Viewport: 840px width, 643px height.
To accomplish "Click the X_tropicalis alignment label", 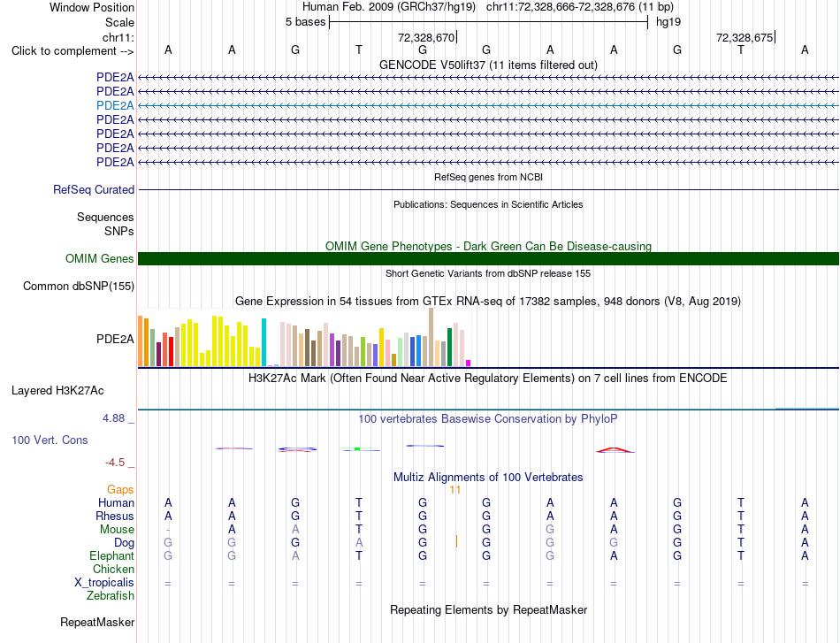I will tap(104, 583).
